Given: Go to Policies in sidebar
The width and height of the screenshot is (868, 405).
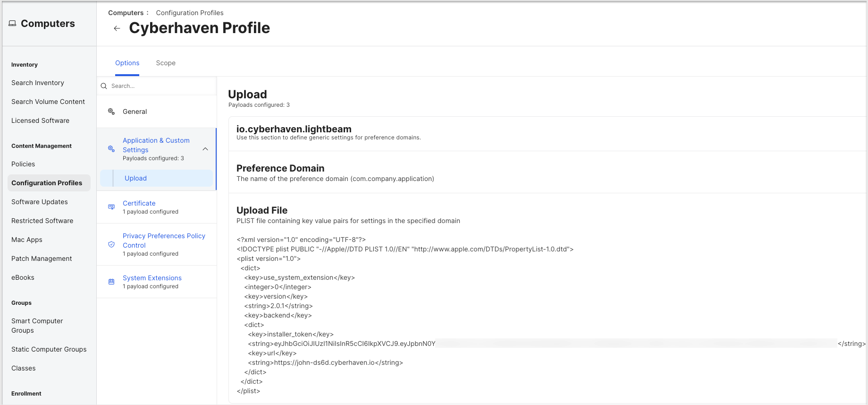Looking at the screenshot, I should tap(23, 164).
